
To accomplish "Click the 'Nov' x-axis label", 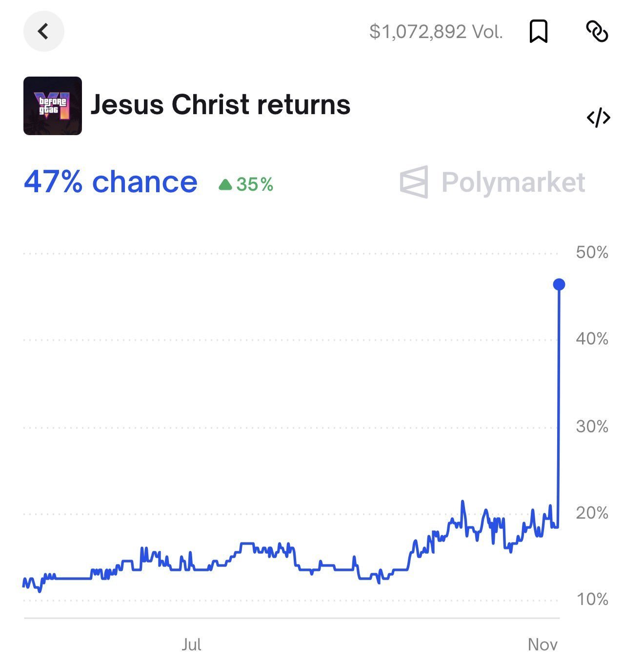I will [x=542, y=645].
